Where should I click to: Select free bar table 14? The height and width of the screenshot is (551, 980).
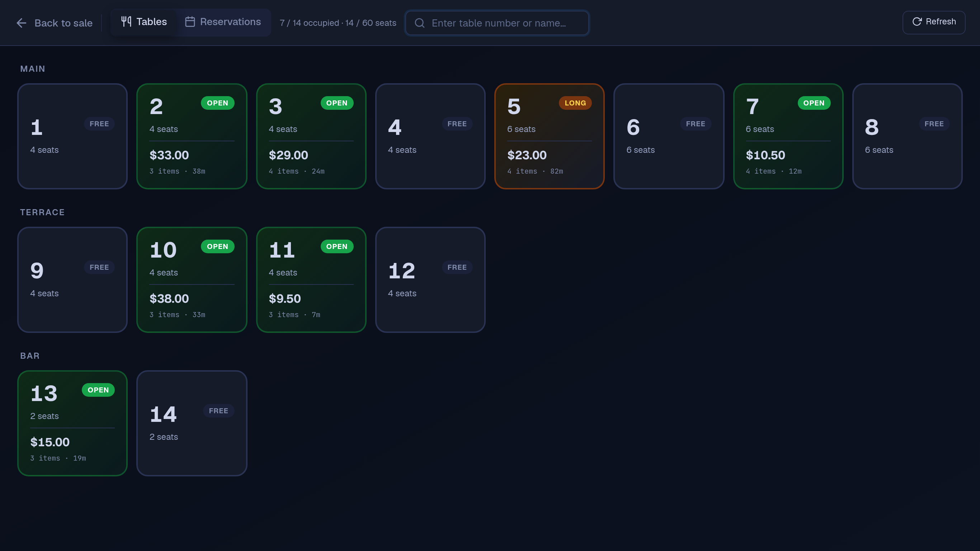(192, 423)
